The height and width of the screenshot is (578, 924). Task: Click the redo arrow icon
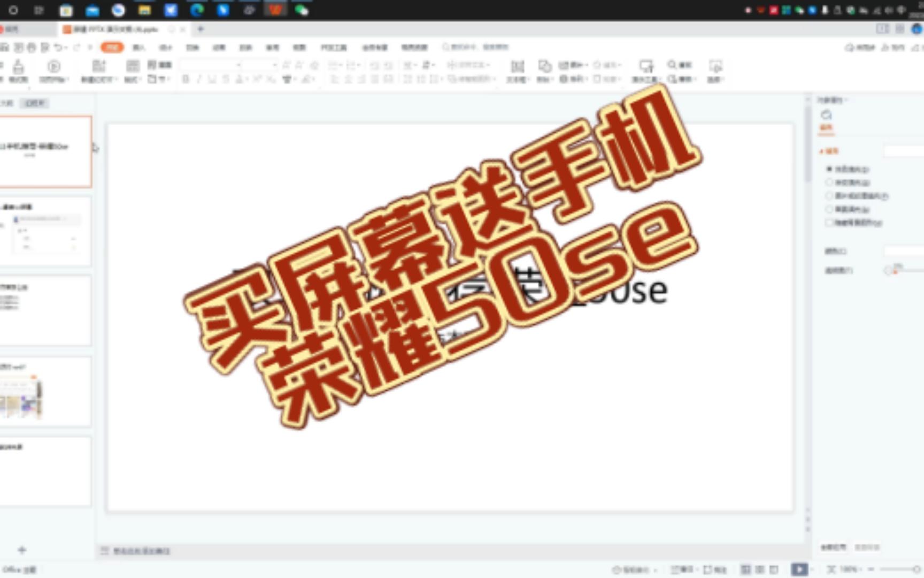pyautogui.click(x=76, y=48)
